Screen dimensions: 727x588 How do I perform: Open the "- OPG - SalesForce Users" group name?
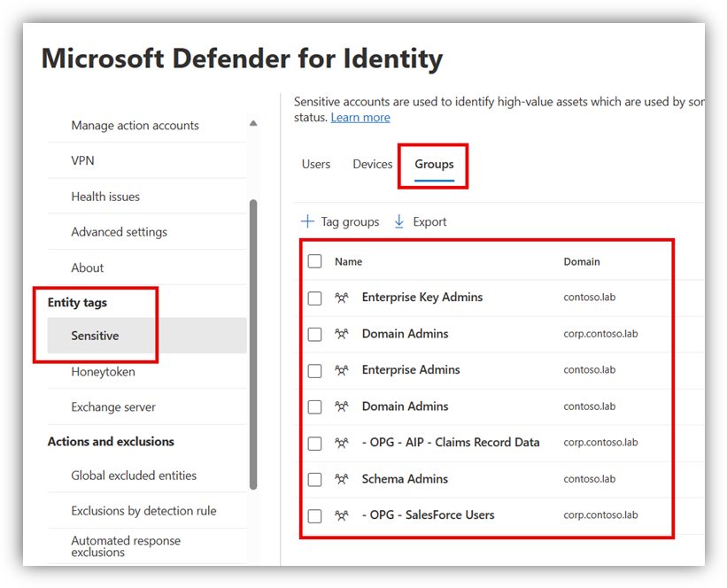point(428,514)
